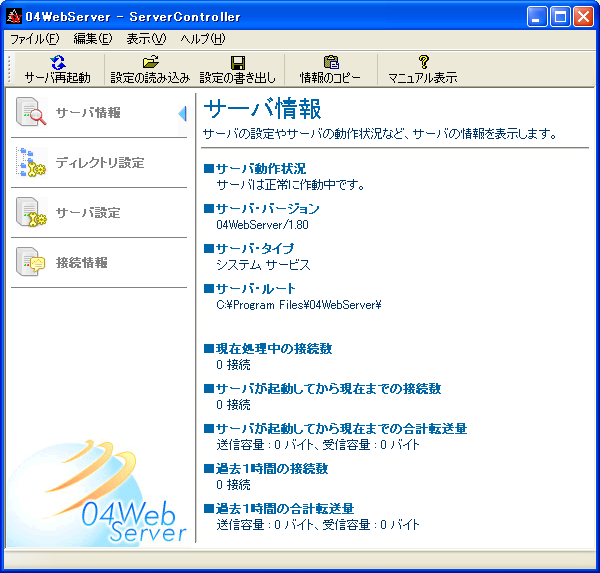
Task: Click 0 接続 under 現在までの接続数
Action: click(x=233, y=405)
